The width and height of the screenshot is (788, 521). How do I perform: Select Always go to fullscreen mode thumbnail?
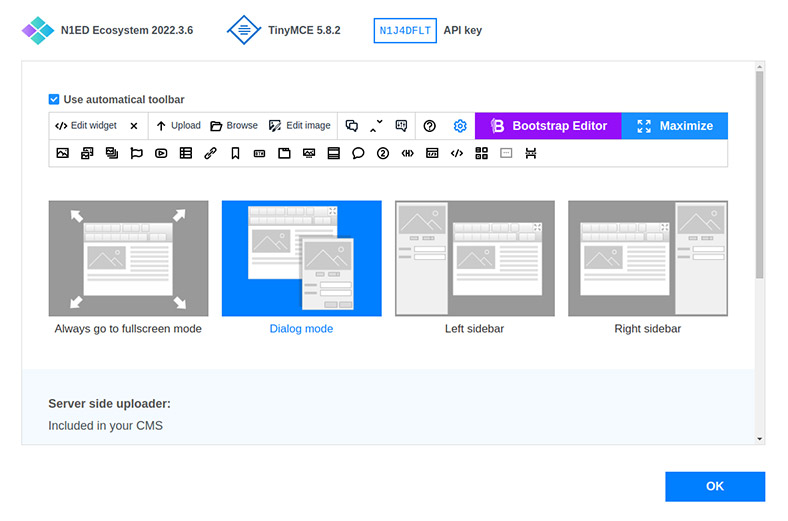129,258
